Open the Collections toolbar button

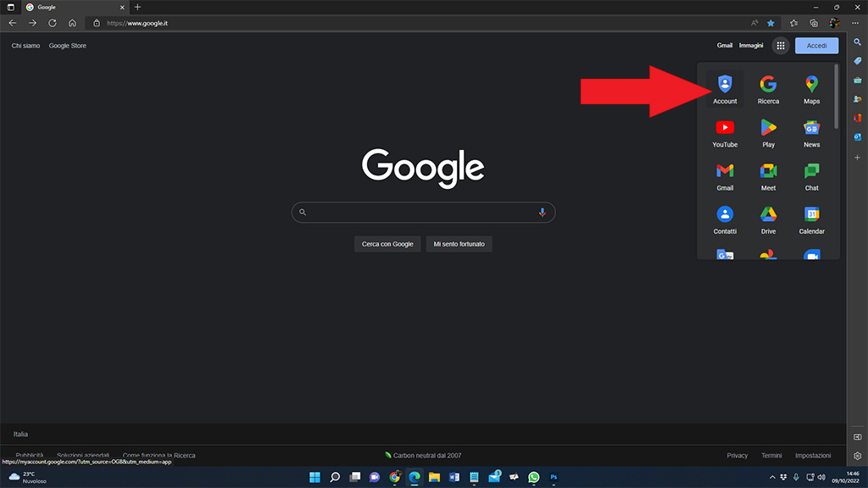814,23
